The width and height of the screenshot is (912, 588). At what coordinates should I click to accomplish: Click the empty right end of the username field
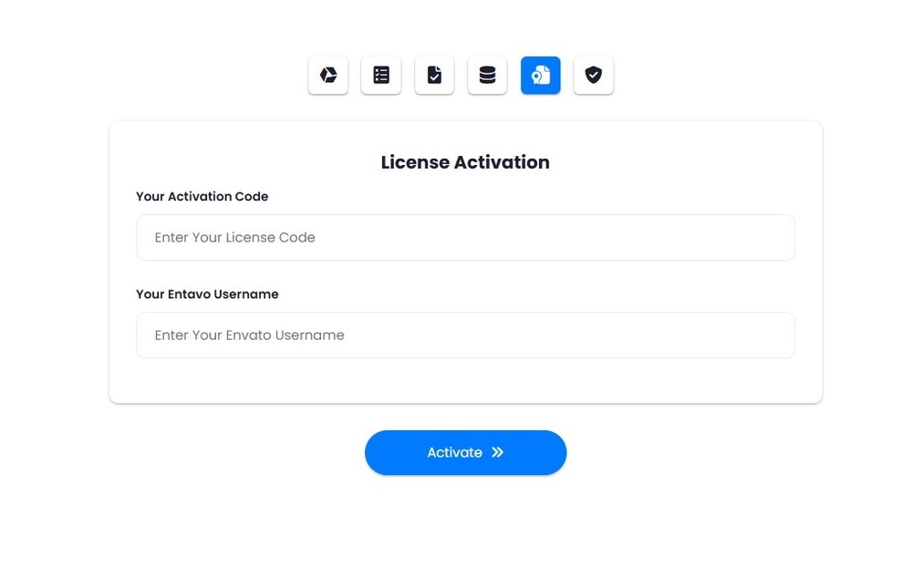(727, 335)
